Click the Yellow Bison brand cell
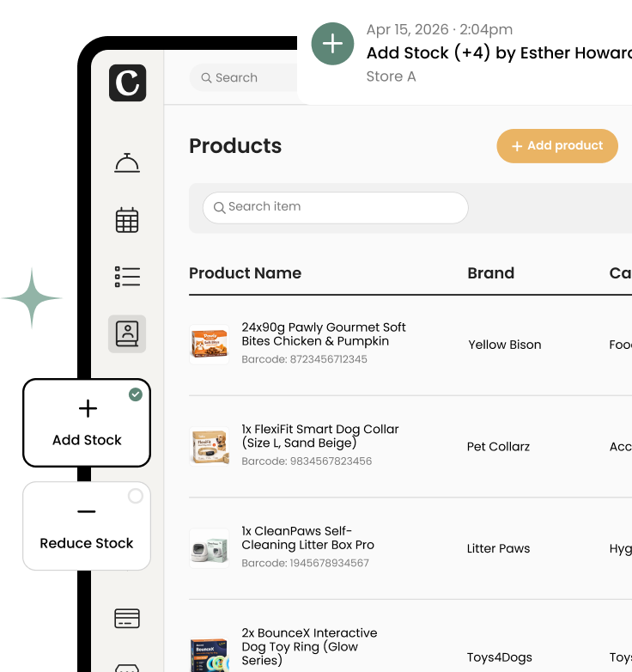The image size is (632, 672). [x=504, y=345]
